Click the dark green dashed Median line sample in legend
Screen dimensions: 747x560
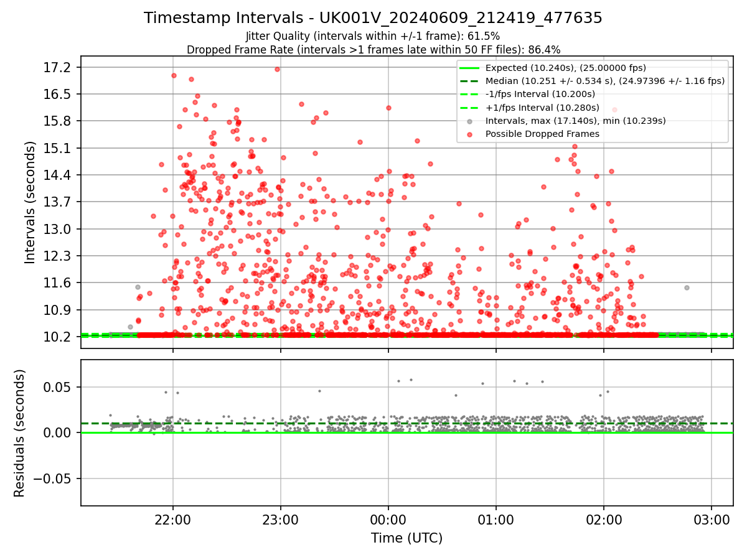[x=470, y=81]
